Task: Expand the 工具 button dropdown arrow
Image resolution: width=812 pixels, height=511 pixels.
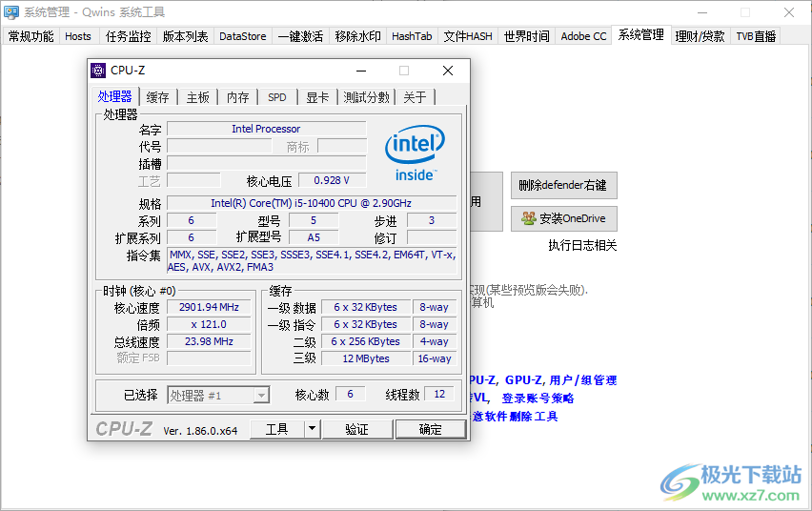Action: 312,429
